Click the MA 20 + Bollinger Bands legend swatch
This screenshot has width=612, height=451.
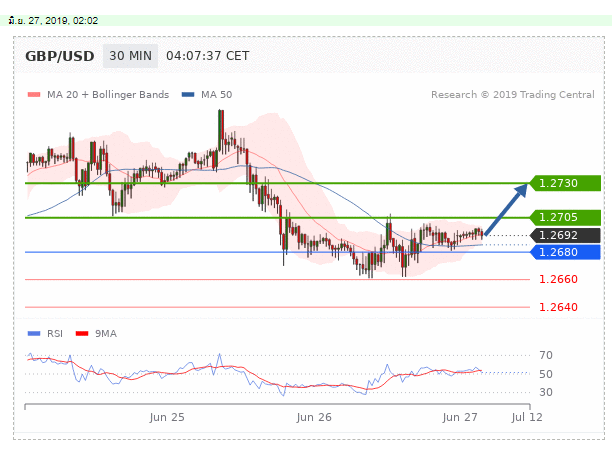pos(34,94)
